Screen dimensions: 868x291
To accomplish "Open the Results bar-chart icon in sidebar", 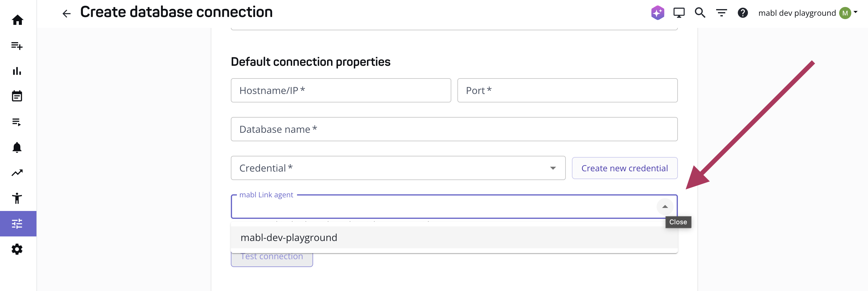I will (17, 71).
